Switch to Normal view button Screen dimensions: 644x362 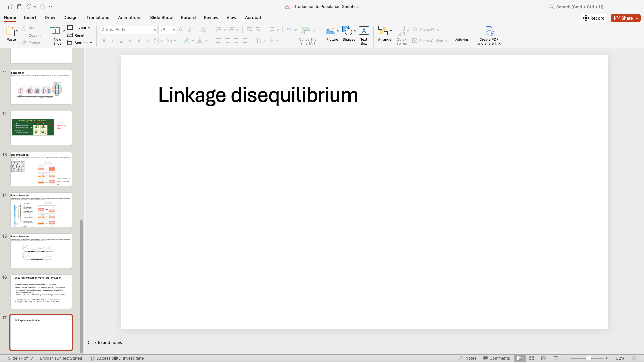point(520,358)
